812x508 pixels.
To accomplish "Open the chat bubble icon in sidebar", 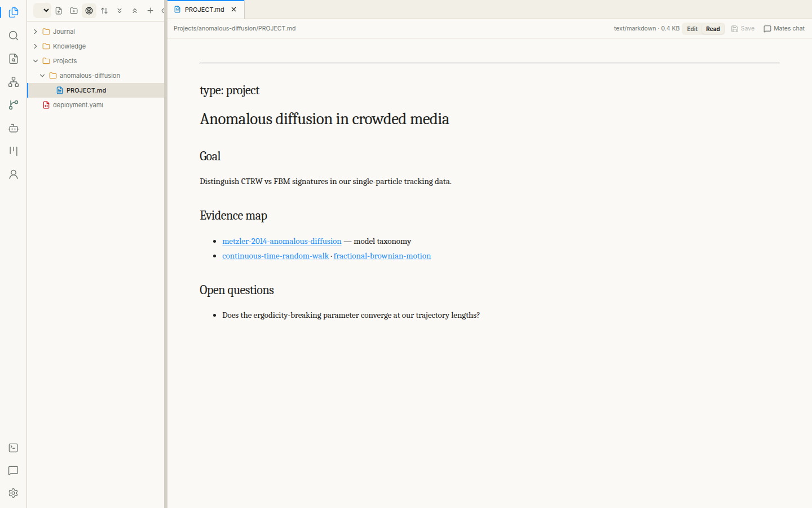I will click(14, 470).
